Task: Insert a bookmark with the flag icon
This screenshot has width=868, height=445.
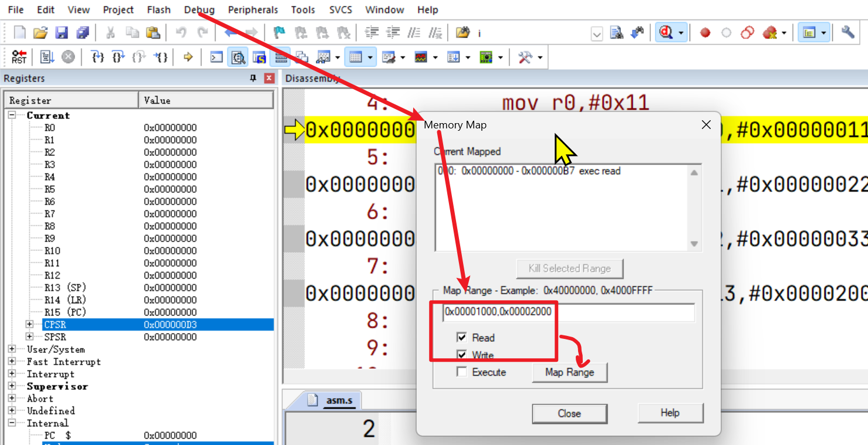Action: click(279, 33)
